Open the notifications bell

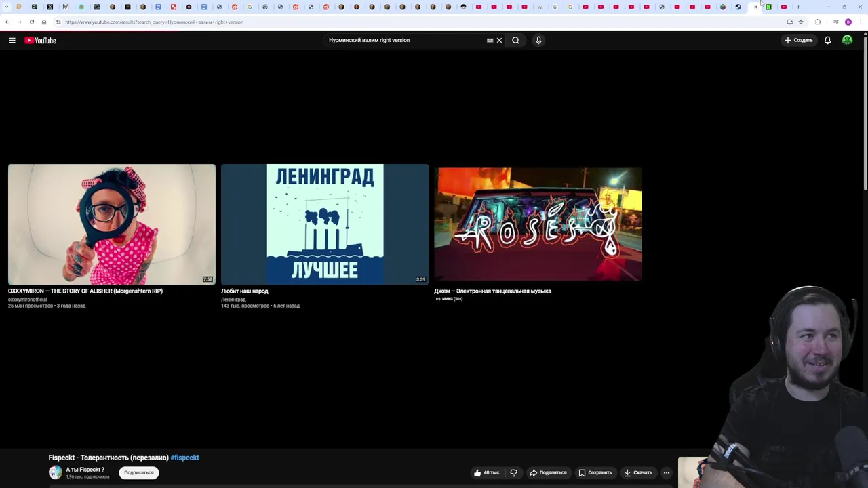[x=827, y=40]
